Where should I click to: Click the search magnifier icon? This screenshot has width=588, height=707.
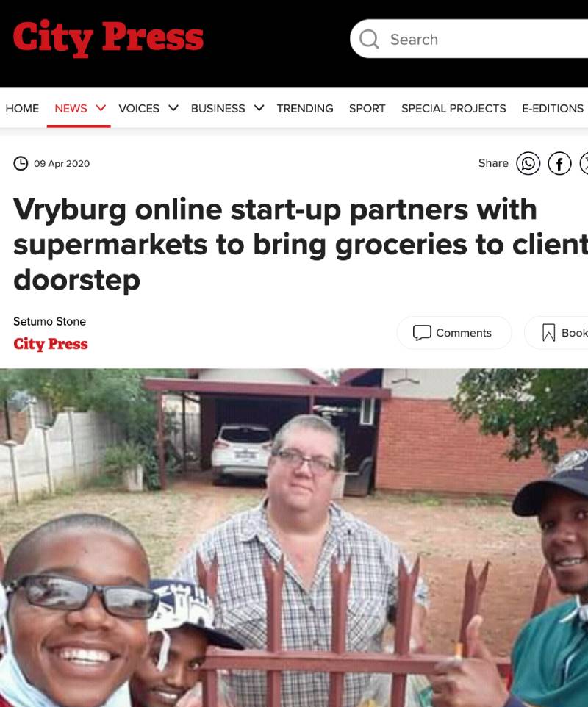pyautogui.click(x=369, y=39)
